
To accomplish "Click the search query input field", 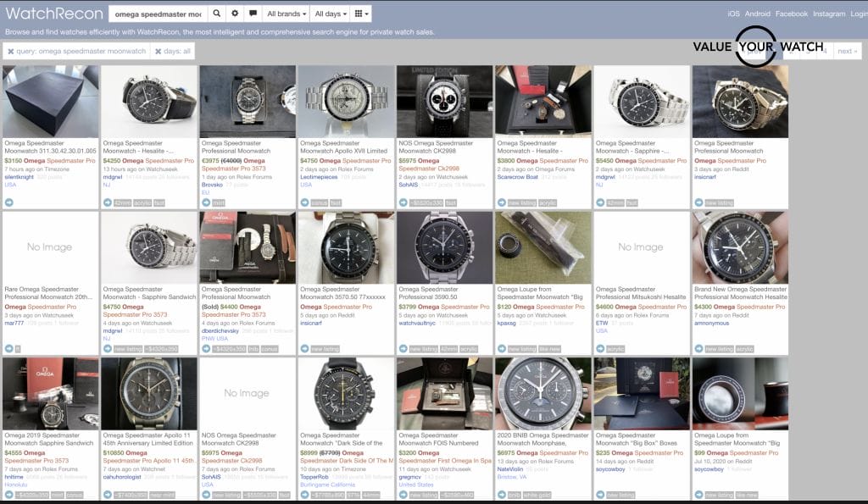I will click(x=158, y=14).
